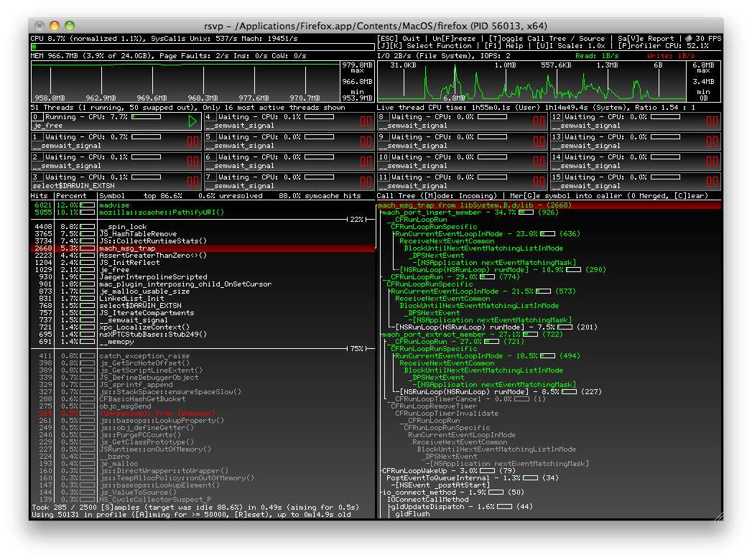This screenshot has height=560, width=752.
Task: Select the madvise function row
Action: (x=203, y=205)
